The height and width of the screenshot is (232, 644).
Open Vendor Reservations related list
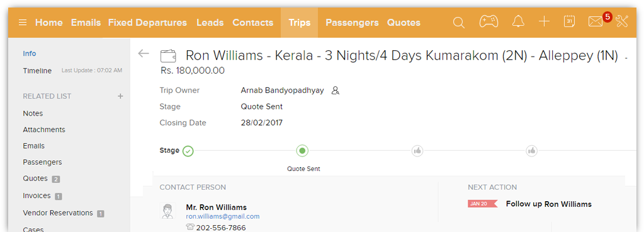[x=58, y=213]
